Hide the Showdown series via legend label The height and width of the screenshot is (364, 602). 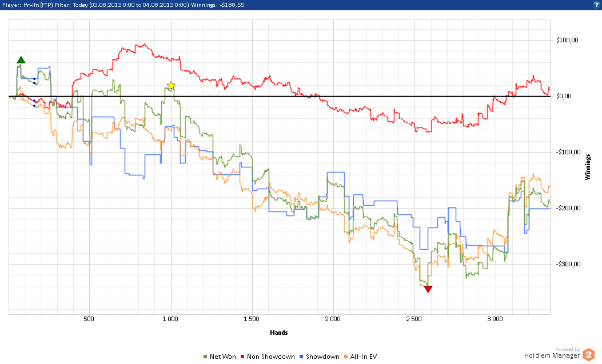click(x=322, y=357)
